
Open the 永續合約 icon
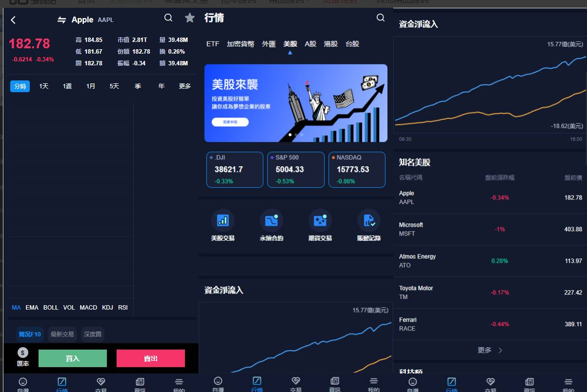tap(271, 221)
